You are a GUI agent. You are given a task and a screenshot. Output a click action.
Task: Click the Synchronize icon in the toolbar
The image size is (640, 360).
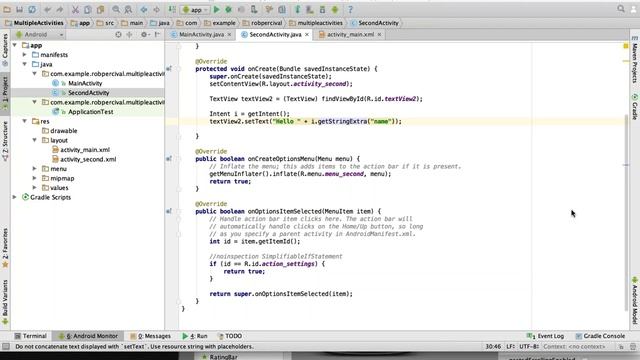coord(32,9)
